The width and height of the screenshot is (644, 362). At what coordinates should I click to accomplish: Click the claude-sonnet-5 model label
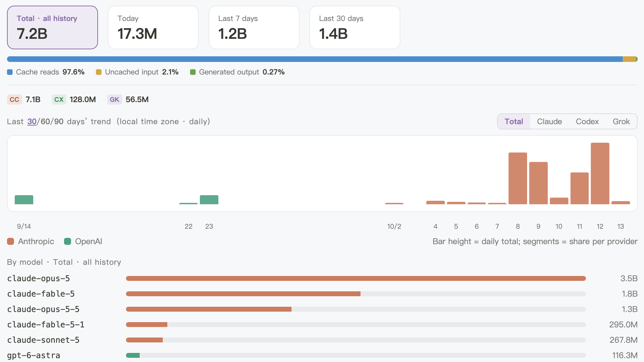tap(43, 340)
